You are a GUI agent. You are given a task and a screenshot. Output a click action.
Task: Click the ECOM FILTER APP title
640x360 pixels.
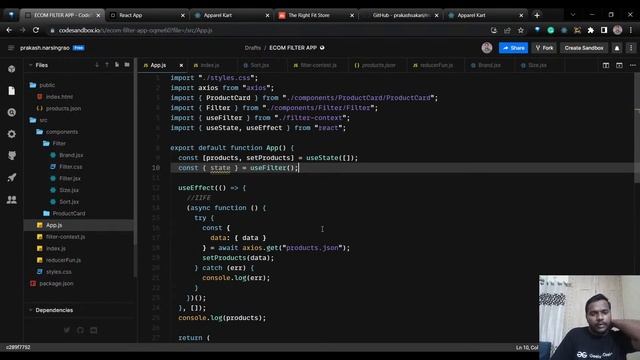[293, 48]
